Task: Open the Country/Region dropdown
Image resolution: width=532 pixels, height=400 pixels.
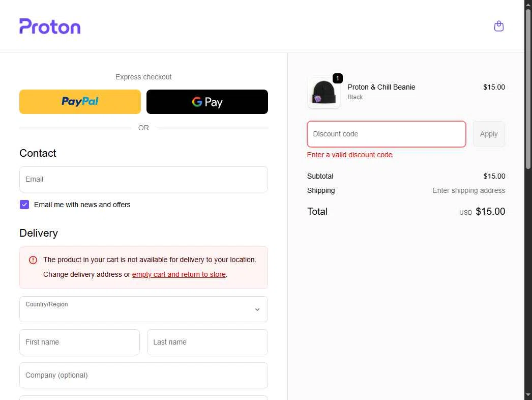Action: tap(143, 309)
